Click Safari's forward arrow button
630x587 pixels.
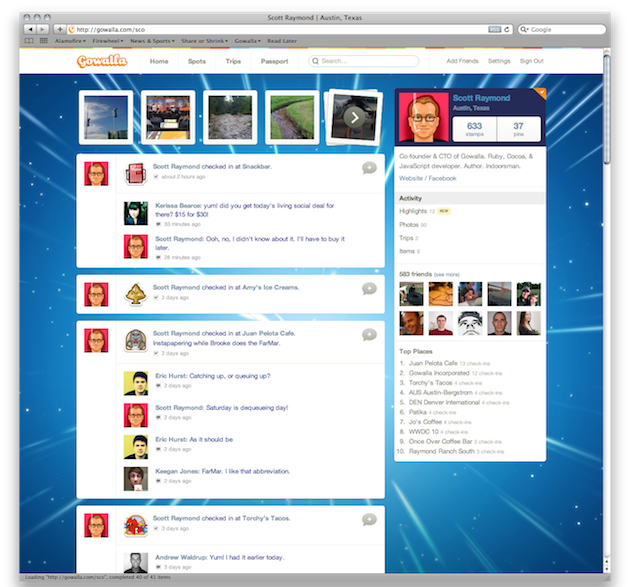pyautogui.click(x=43, y=29)
